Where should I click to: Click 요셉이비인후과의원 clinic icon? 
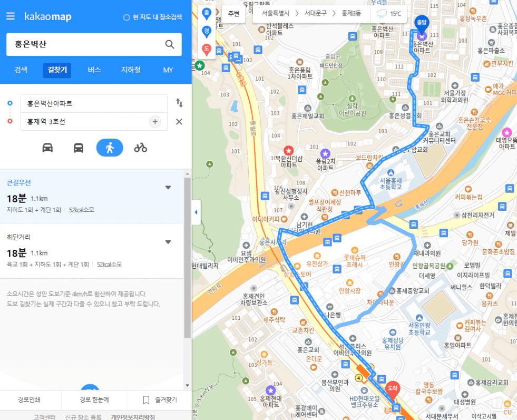pyautogui.click(x=246, y=245)
